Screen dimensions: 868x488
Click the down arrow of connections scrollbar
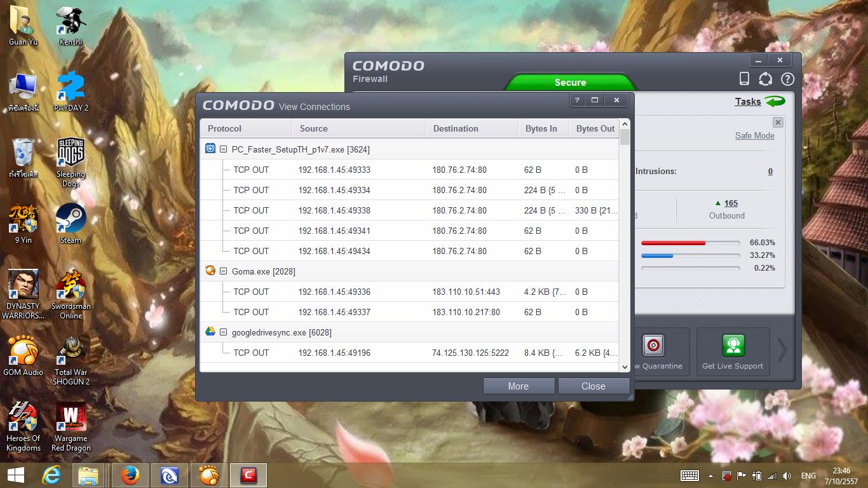point(625,367)
